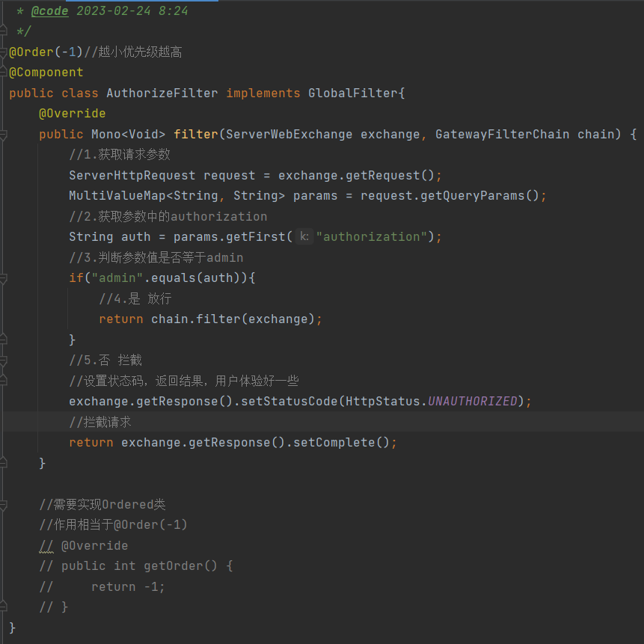Screen dimensions: 644x644
Task: Collapse comment block starting at //5.否 拦截
Action: tap(3, 361)
